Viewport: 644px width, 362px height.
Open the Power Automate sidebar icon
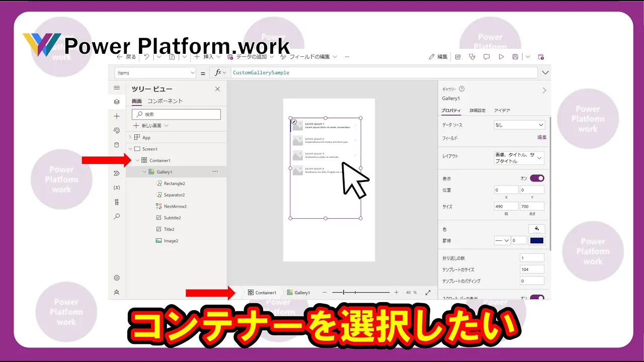[117, 173]
